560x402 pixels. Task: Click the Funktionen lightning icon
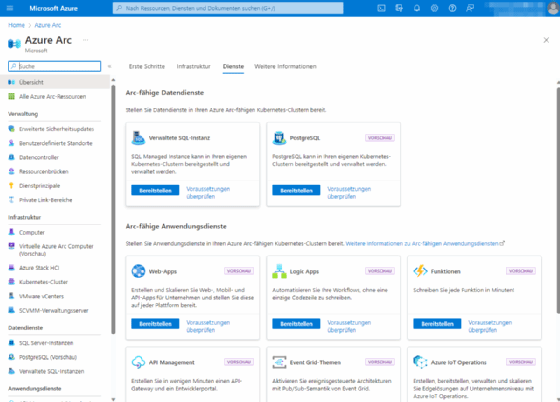[x=420, y=271]
